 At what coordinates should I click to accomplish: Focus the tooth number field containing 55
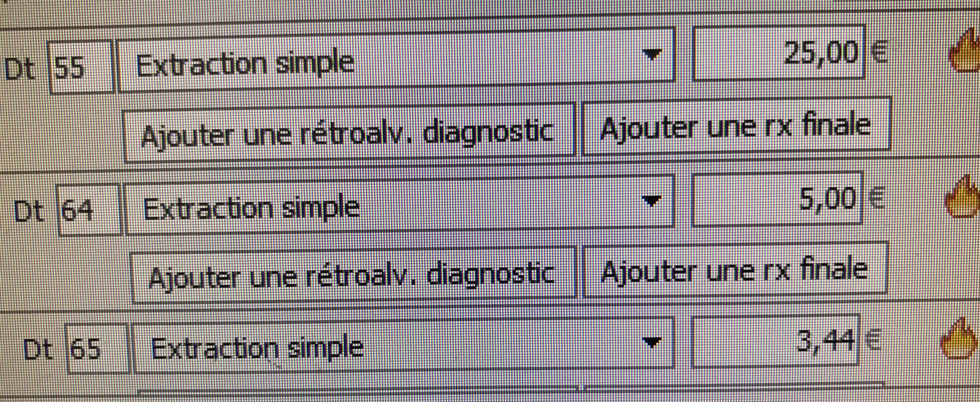(x=81, y=68)
